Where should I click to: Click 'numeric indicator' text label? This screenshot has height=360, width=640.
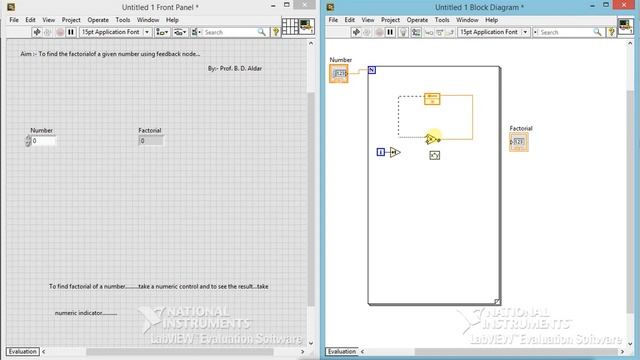click(x=86, y=313)
